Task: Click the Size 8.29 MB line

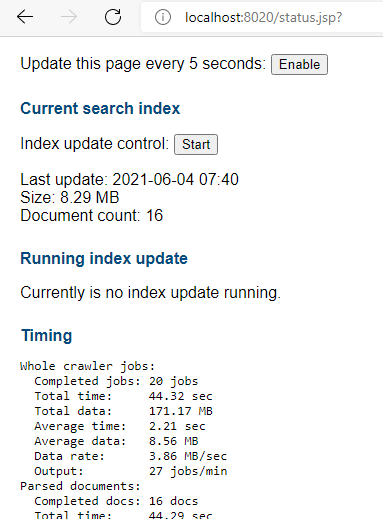Action: tap(70, 197)
